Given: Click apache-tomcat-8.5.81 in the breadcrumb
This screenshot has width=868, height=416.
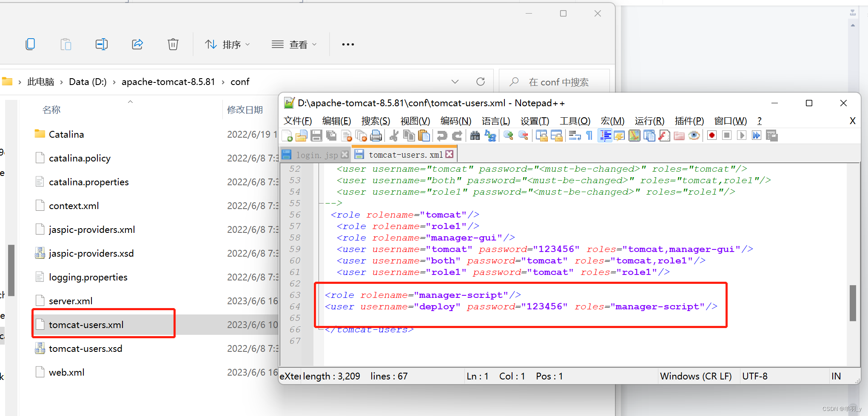Looking at the screenshot, I should point(168,82).
